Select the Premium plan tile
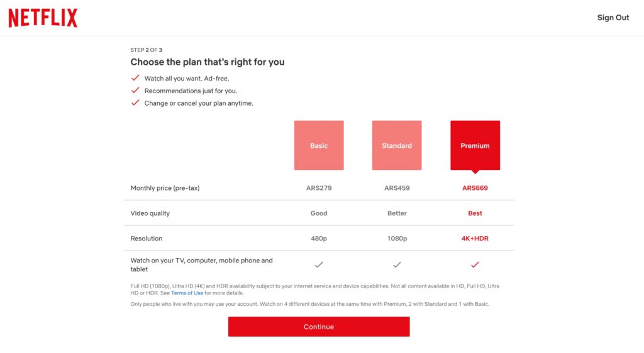Viewport: 644px width, 353px height. [x=475, y=145]
